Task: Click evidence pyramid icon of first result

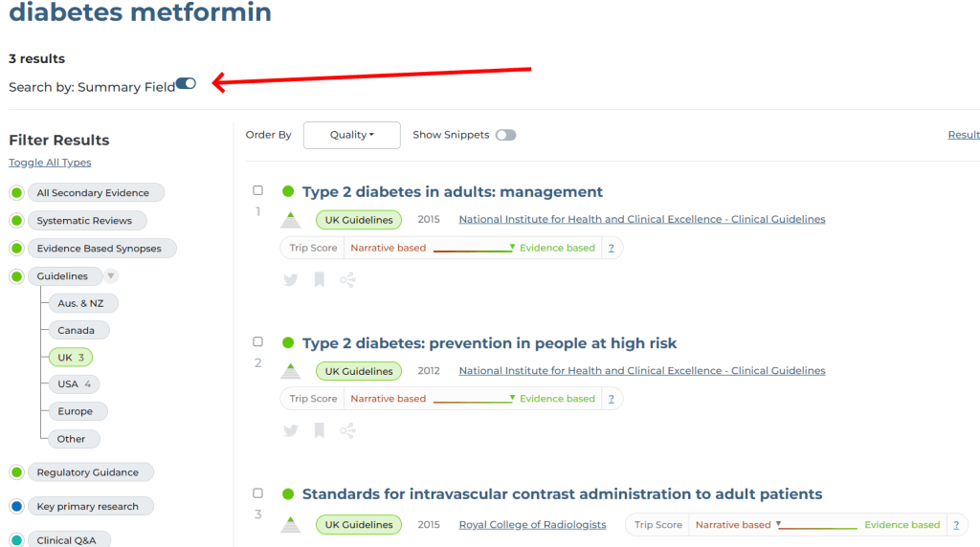Action: click(291, 220)
